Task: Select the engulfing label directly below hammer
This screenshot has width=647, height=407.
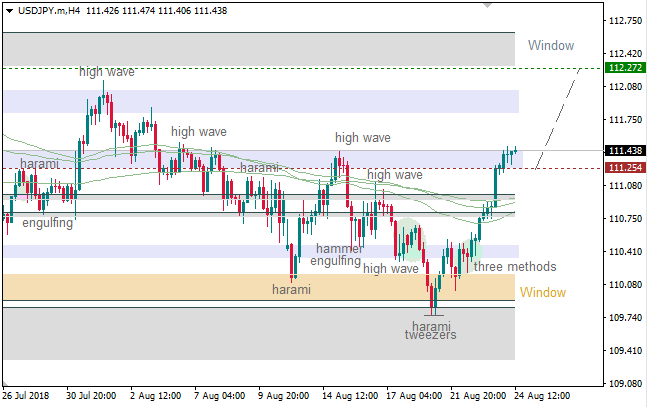Action: click(335, 261)
